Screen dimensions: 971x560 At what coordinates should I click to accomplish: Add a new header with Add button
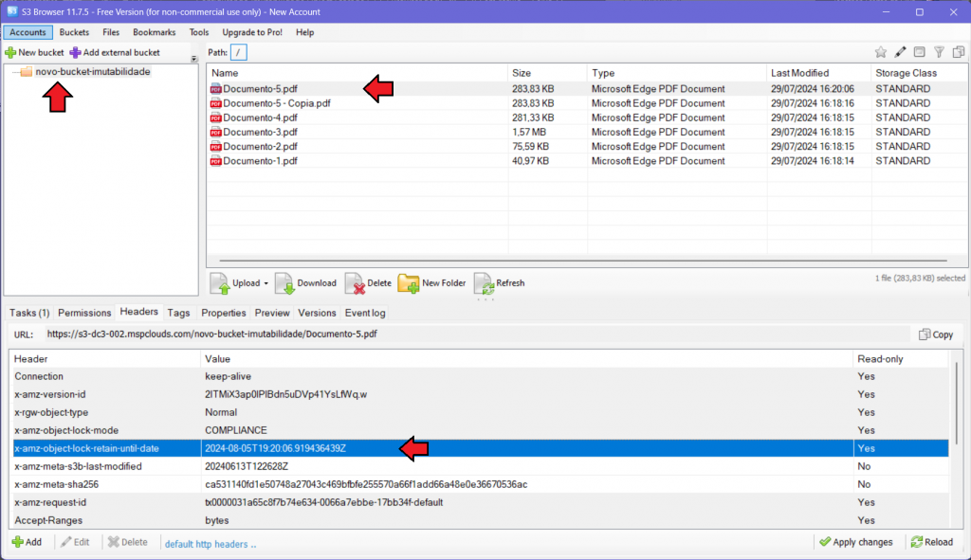[27, 543]
